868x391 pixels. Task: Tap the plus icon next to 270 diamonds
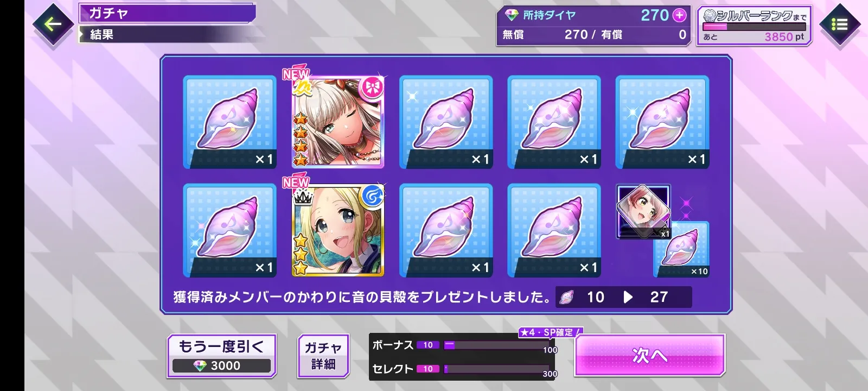[680, 15]
